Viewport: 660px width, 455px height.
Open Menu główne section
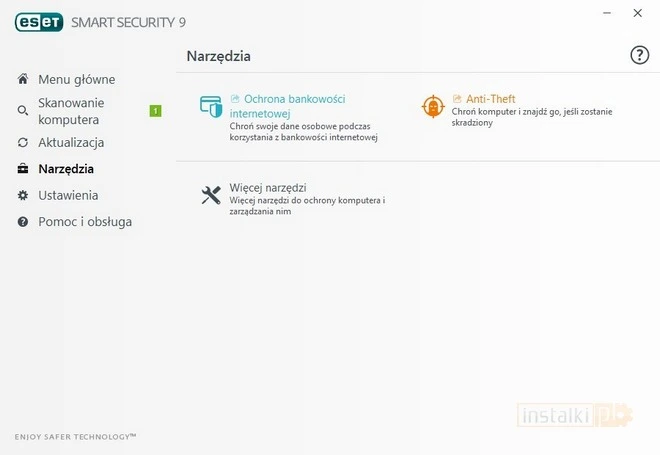(76, 79)
